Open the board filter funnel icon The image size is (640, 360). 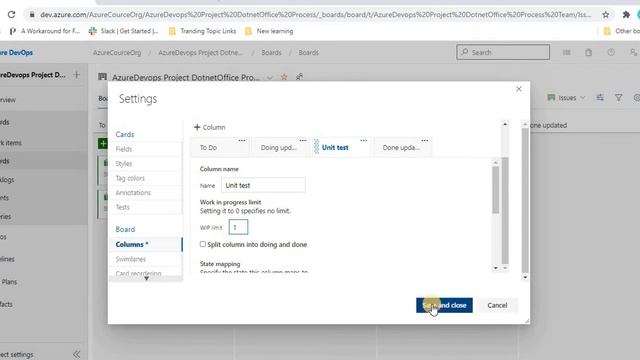coord(619,98)
